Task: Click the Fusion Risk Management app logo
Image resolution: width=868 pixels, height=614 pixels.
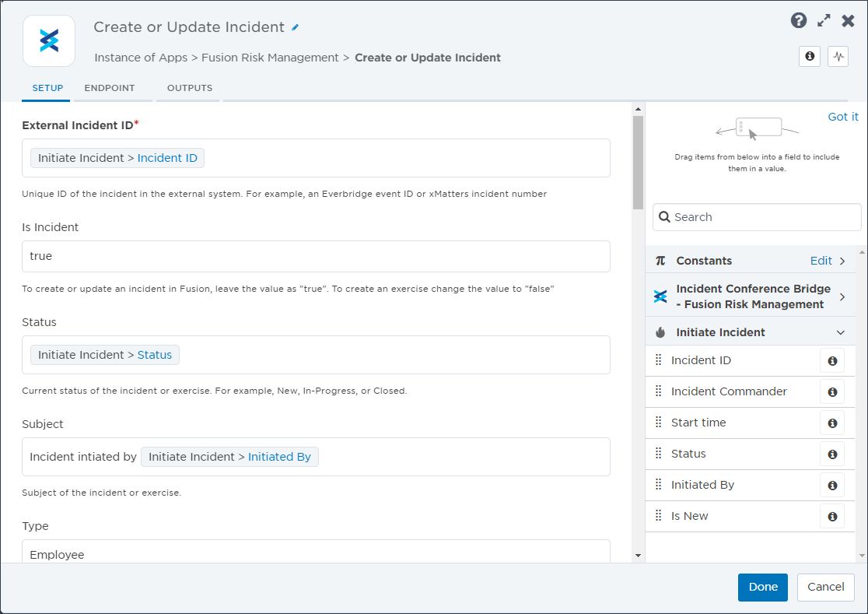Action: 49,41
